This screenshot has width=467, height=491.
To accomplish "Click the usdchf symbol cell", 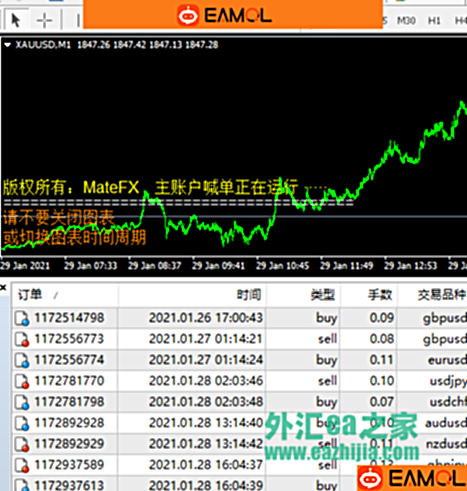I will click(448, 402).
